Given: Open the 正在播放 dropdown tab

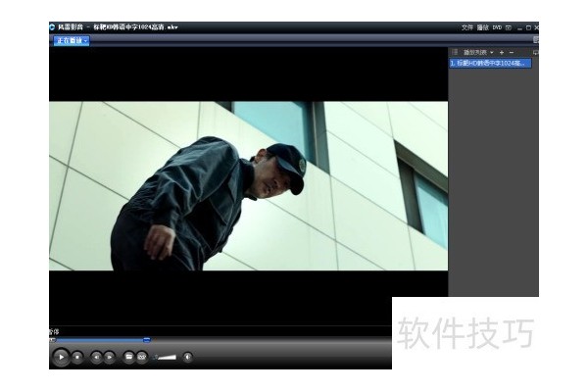Looking at the screenshot, I should 72,40.
